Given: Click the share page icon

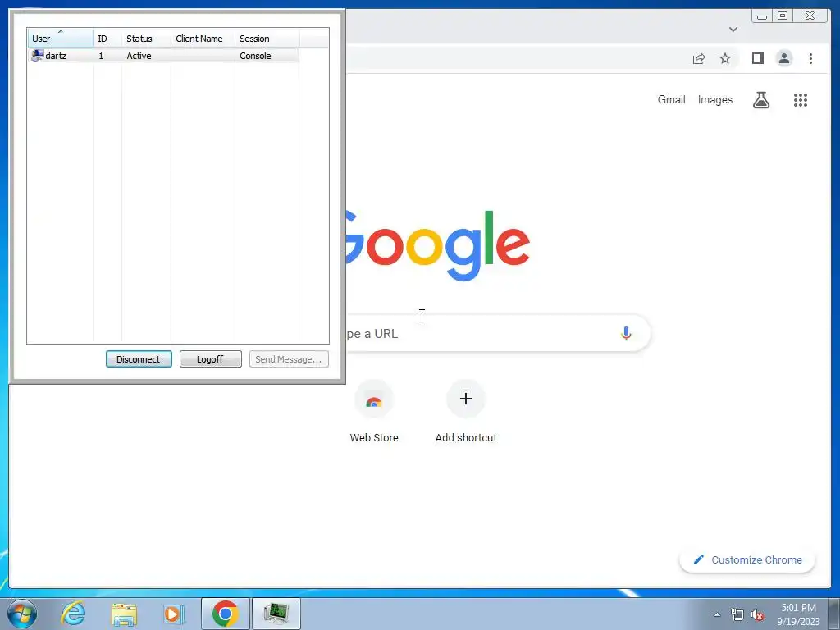Looking at the screenshot, I should point(699,58).
